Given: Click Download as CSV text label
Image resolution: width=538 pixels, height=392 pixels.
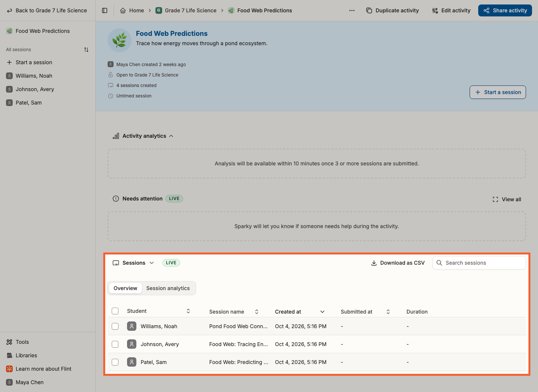Looking at the screenshot, I should point(402,263).
